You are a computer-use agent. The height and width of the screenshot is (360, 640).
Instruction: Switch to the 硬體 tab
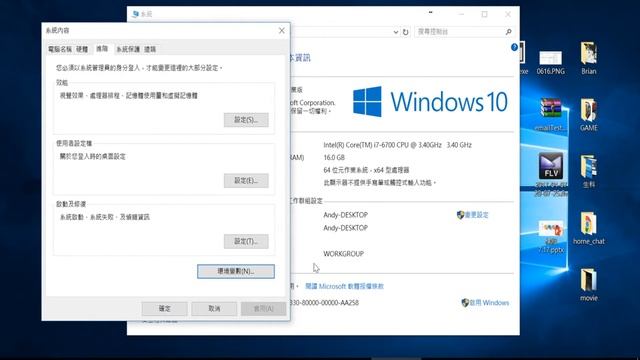82,49
